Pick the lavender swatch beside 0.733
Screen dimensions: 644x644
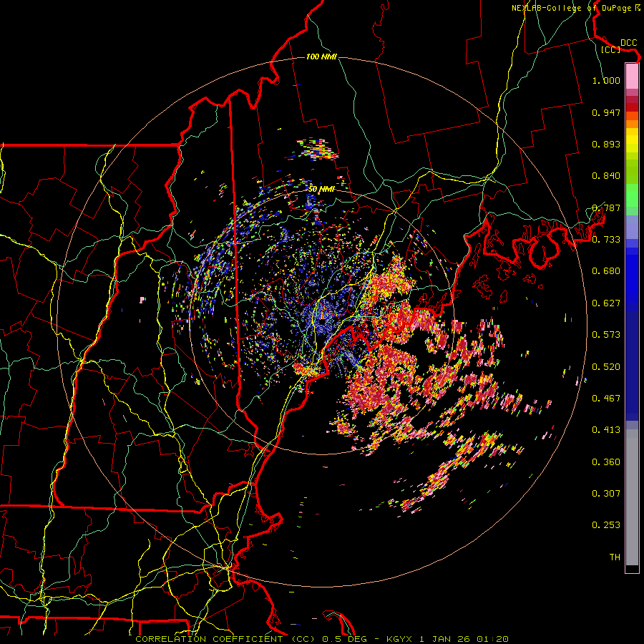point(632,228)
